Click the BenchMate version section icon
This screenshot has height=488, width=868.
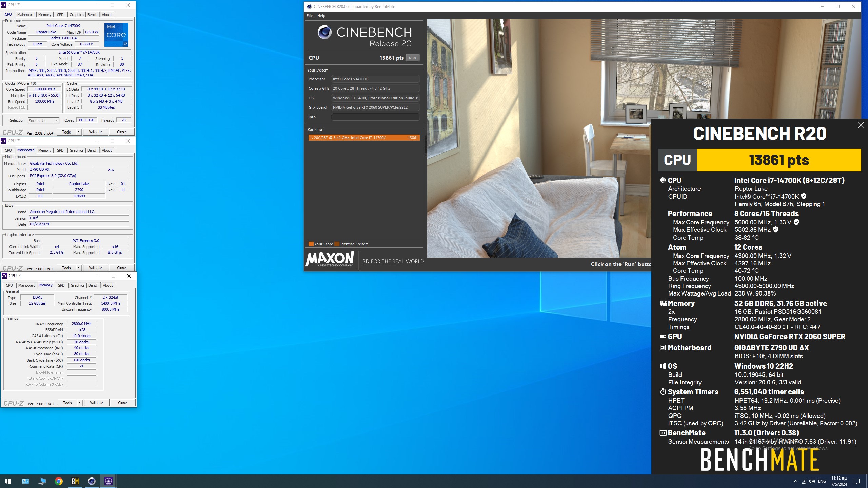click(663, 433)
